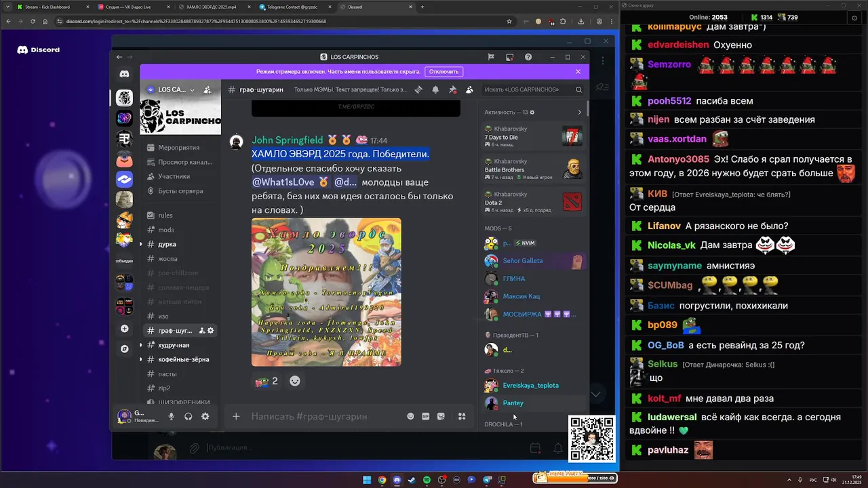
Task: Open apps launcher icon in message box
Action: (462, 416)
